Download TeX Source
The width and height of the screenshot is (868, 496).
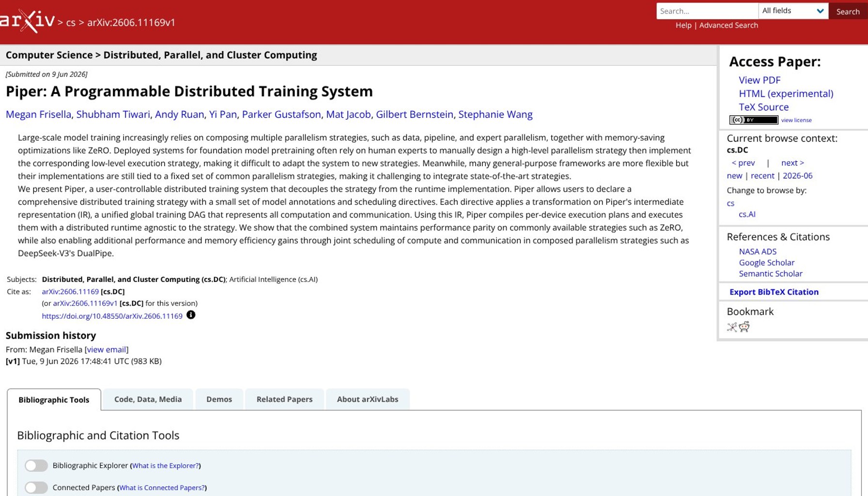tap(763, 107)
